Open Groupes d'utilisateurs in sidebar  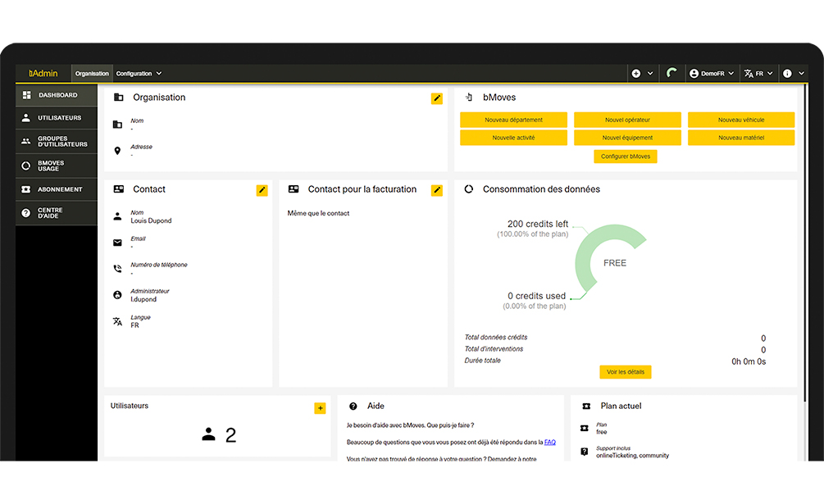coord(57,141)
